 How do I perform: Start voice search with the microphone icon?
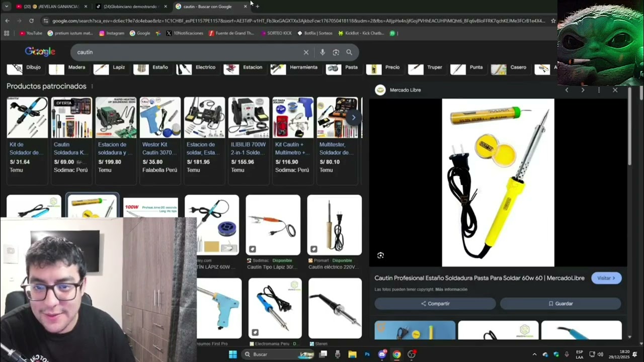[323, 52]
